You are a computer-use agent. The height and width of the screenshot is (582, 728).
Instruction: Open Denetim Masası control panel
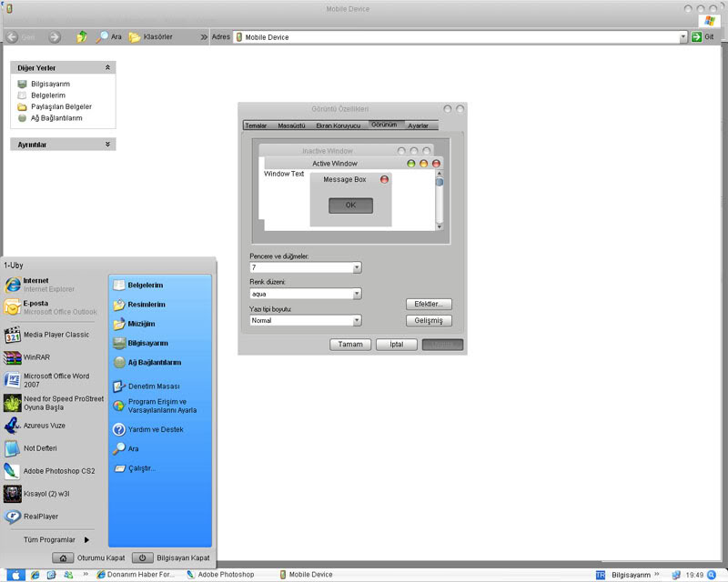point(153,386)
